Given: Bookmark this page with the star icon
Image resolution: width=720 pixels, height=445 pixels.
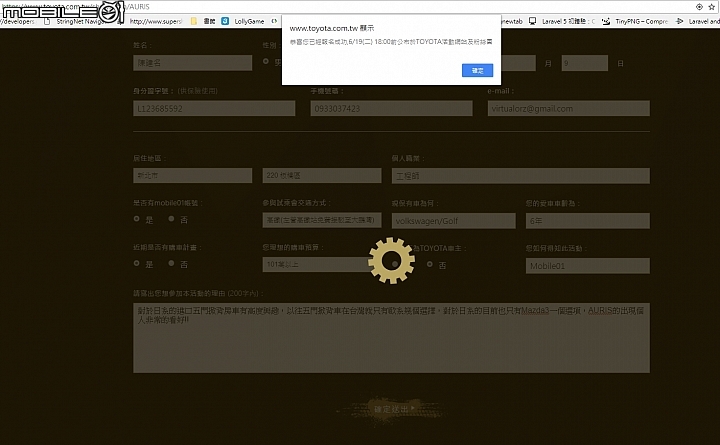Looking at the screenshot, I should (x=712, y=7).
